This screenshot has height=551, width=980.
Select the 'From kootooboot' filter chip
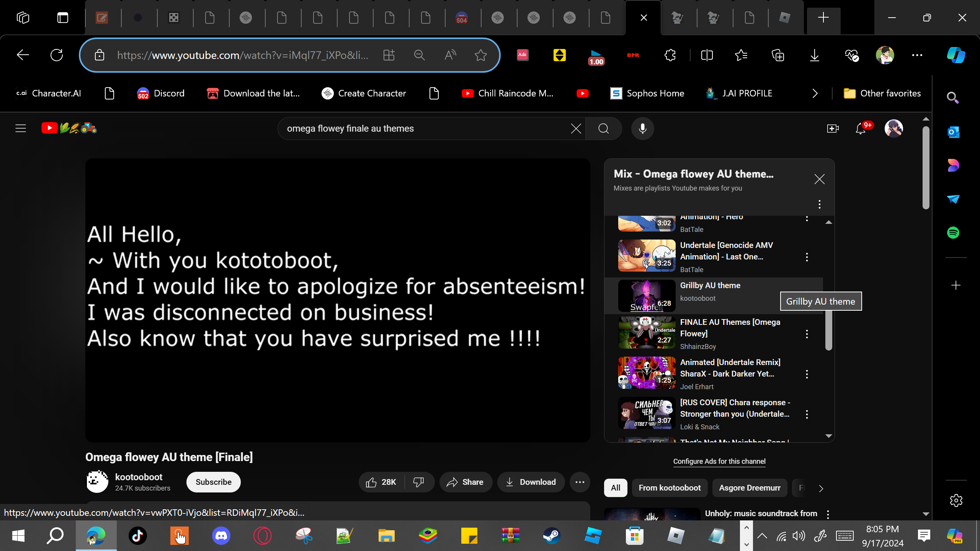670,488
